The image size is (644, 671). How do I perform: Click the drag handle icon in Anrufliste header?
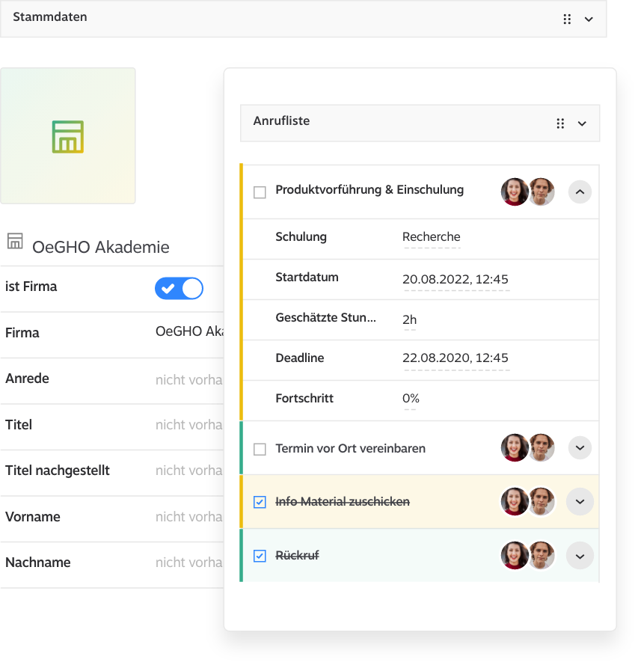pyautogui.click(x=560, y=123)
